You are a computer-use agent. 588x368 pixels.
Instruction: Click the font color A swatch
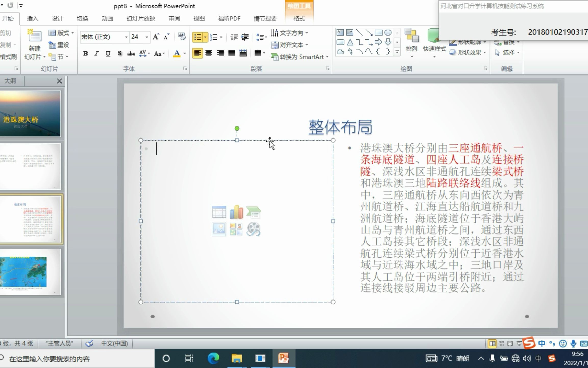click(177, 54)
